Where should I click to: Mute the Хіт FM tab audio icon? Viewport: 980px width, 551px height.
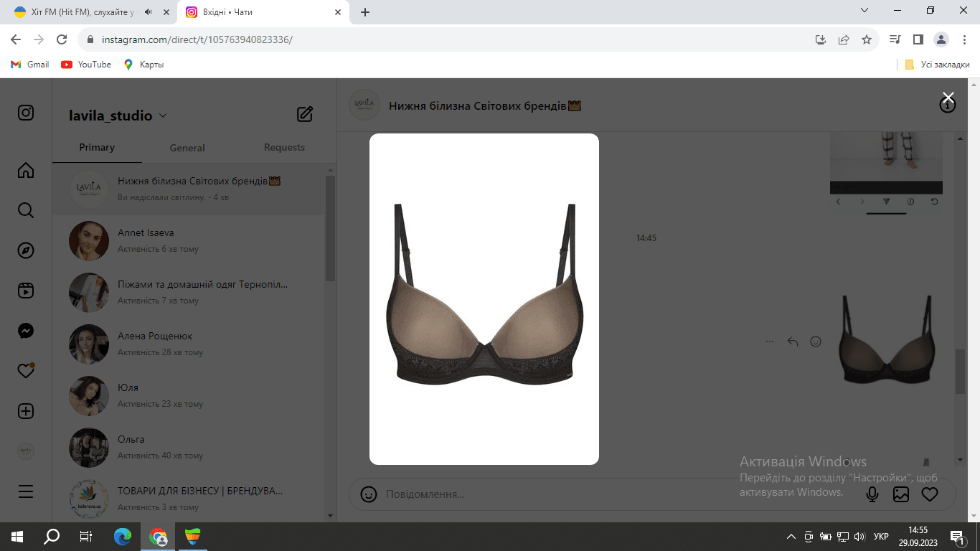tap(149, 12)
